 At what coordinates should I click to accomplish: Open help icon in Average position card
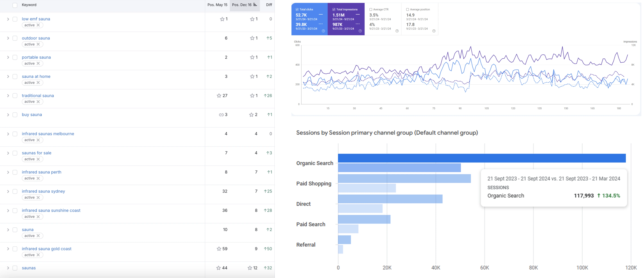[434, 31]
